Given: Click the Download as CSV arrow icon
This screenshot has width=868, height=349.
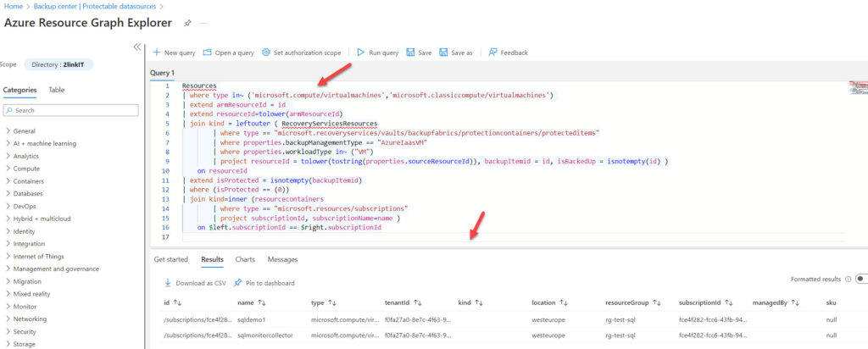Looking at the screenshot, I should coord(168,283).
